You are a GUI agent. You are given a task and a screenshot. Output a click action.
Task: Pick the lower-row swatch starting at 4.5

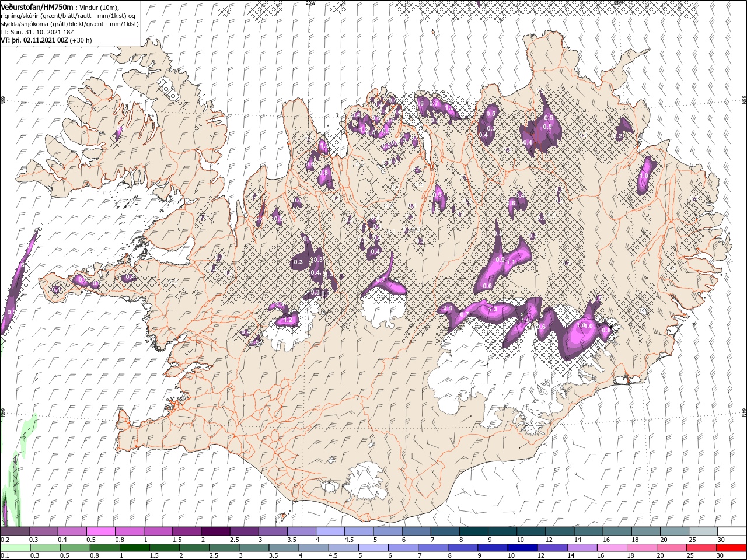click(343, 548)
